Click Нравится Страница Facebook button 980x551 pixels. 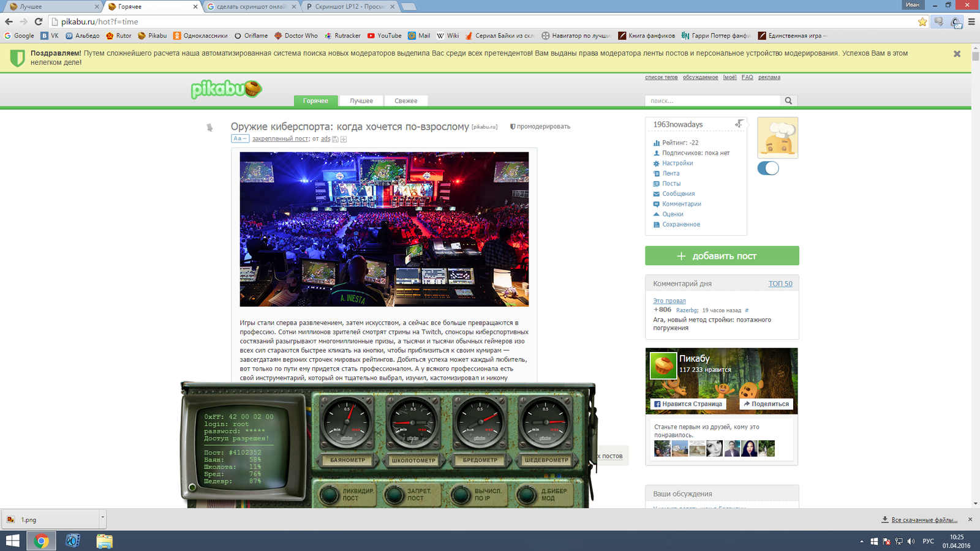688,404
